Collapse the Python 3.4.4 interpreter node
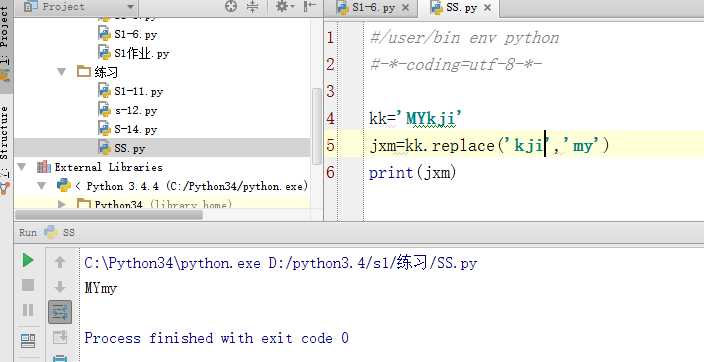704x362 pixels. (41, 185)
